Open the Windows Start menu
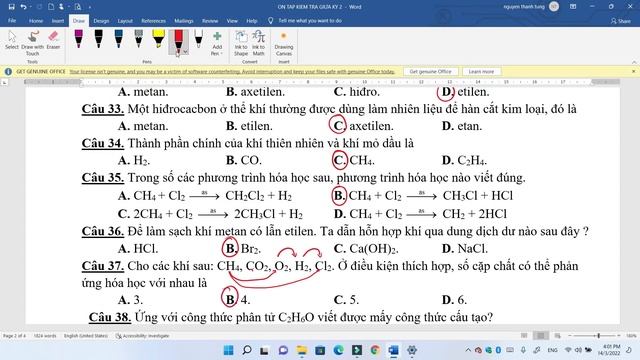This screenshot has width=640, height=360. (229, 350)
